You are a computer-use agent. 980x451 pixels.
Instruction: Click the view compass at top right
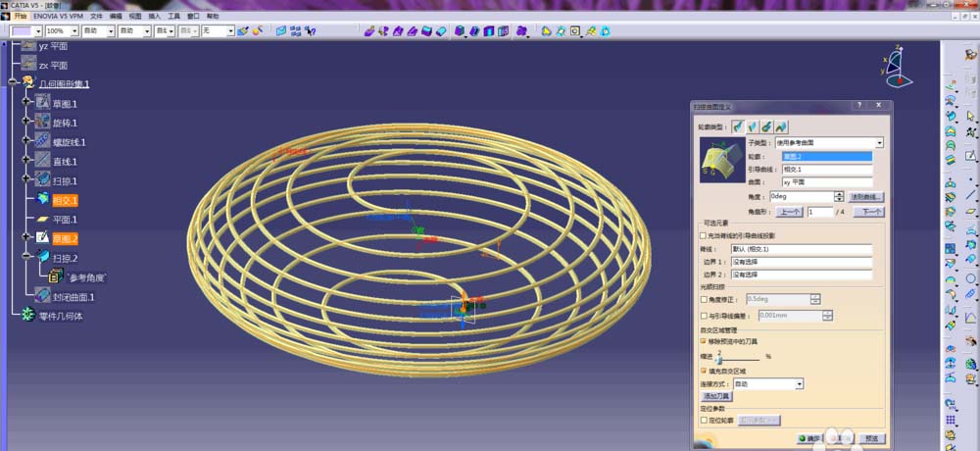(898, 67)
